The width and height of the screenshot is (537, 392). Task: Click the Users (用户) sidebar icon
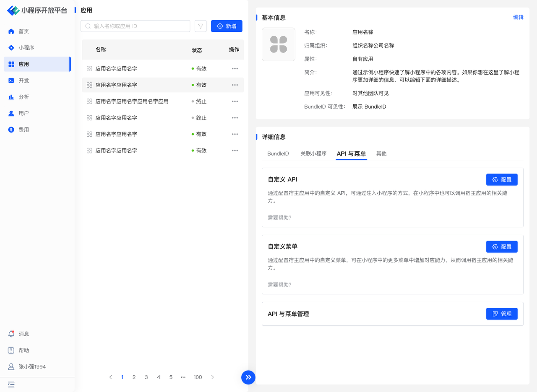pos(11,113)
